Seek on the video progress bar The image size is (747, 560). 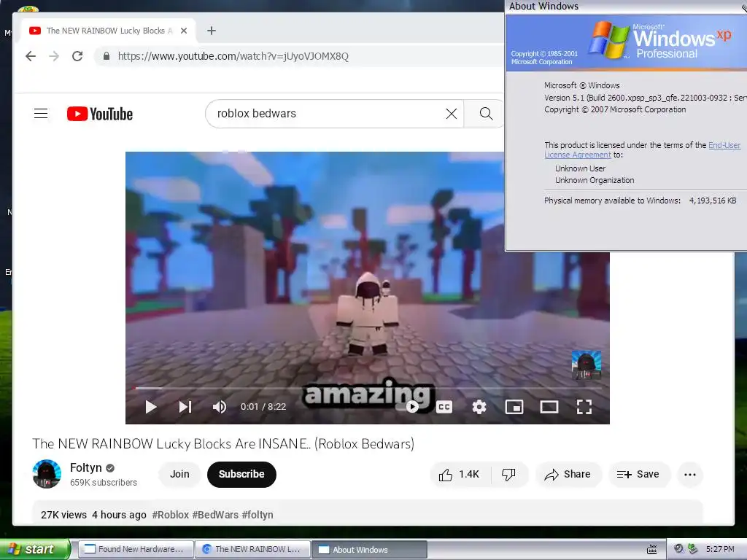click(368, 388)
